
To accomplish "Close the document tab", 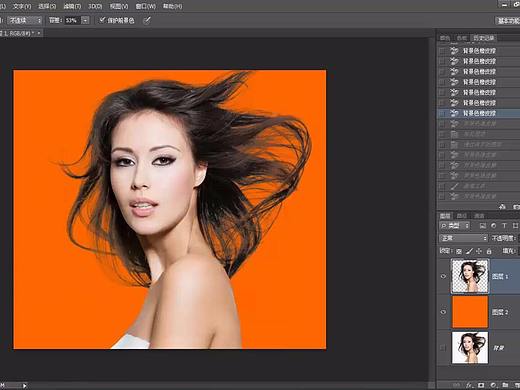I will tap(39, 33).
